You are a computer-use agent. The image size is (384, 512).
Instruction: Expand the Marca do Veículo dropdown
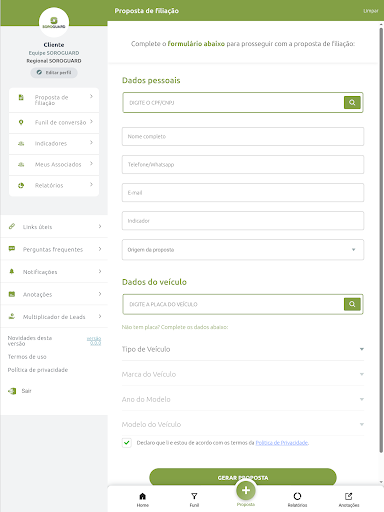click(243, 374)
